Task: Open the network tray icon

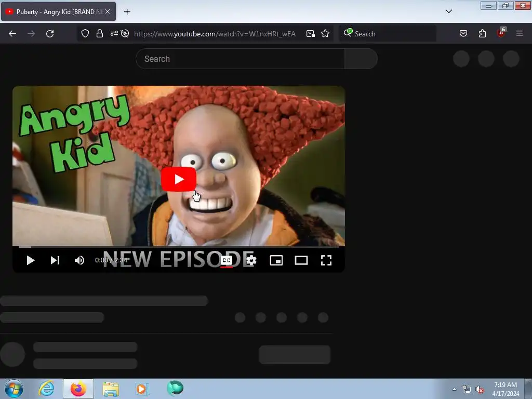Action: click(x=467, y=389)
